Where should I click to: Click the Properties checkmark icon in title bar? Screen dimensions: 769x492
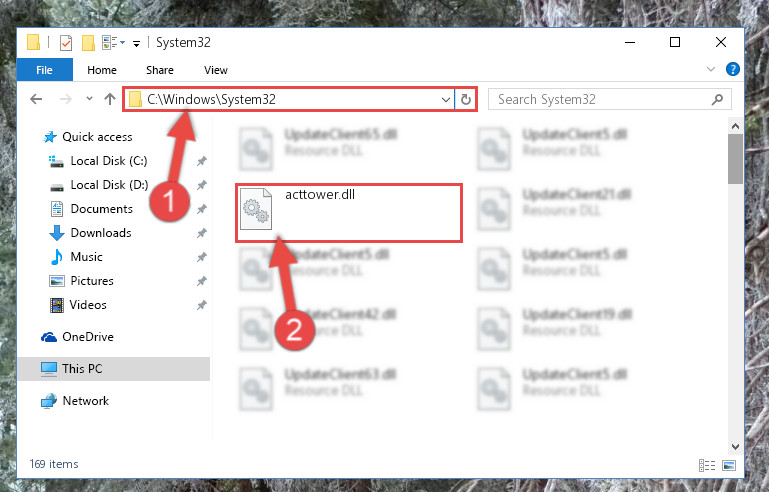pos(66,43)
